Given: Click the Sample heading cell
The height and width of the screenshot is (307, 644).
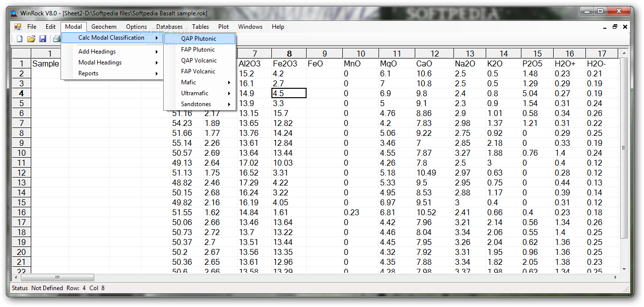Looking at the screenshot, I should [46, 63].
